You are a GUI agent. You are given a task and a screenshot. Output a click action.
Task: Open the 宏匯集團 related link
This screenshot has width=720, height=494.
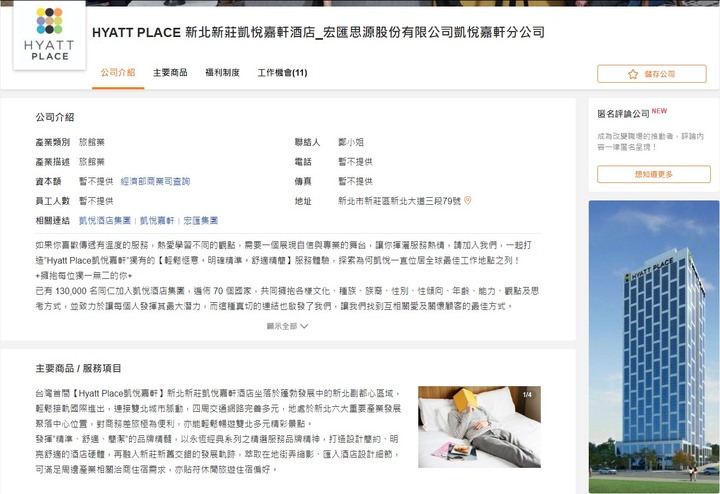click(x=201, y=220)
